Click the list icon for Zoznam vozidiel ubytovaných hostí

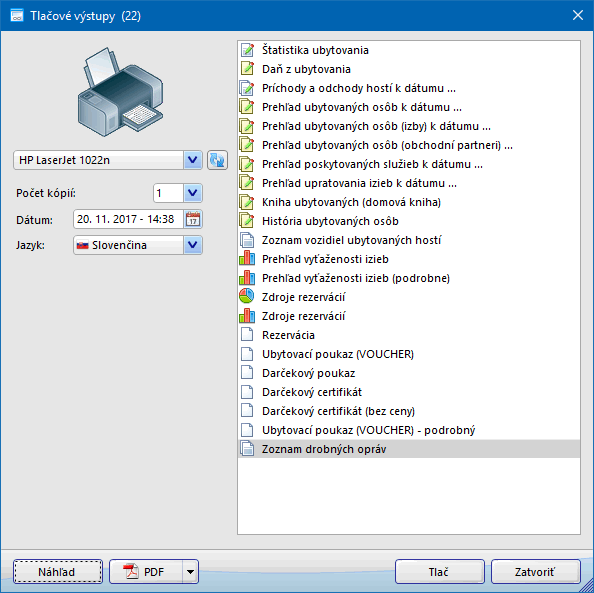click(x=247, y=239)
